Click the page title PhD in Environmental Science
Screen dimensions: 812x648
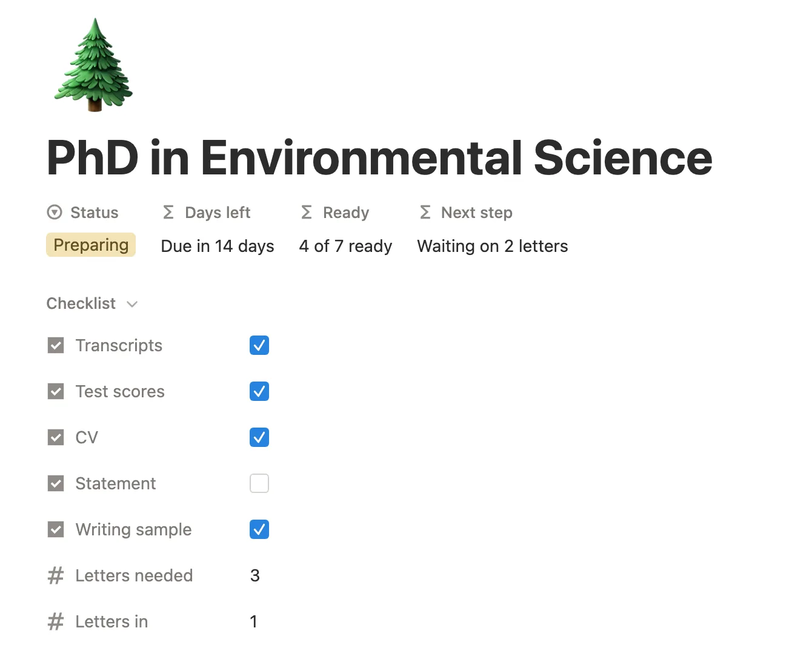click(379, 157)
